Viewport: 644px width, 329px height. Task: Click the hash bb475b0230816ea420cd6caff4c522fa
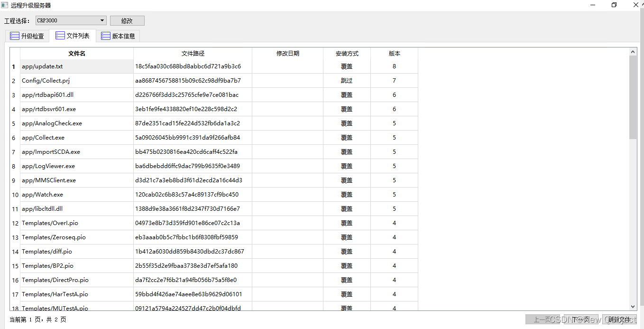click(x=186, y=152)
